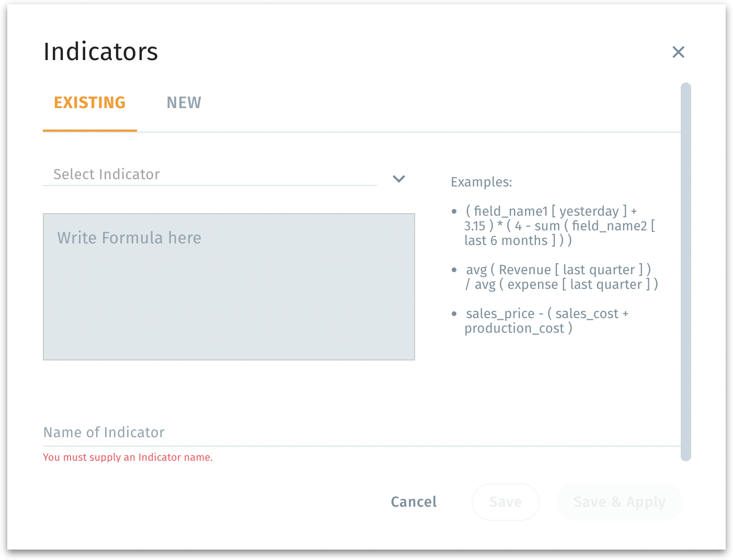The image size is (733, 560).
Task: Click the field_name1 yesterday example formula
Action: [x=559, y=226]
